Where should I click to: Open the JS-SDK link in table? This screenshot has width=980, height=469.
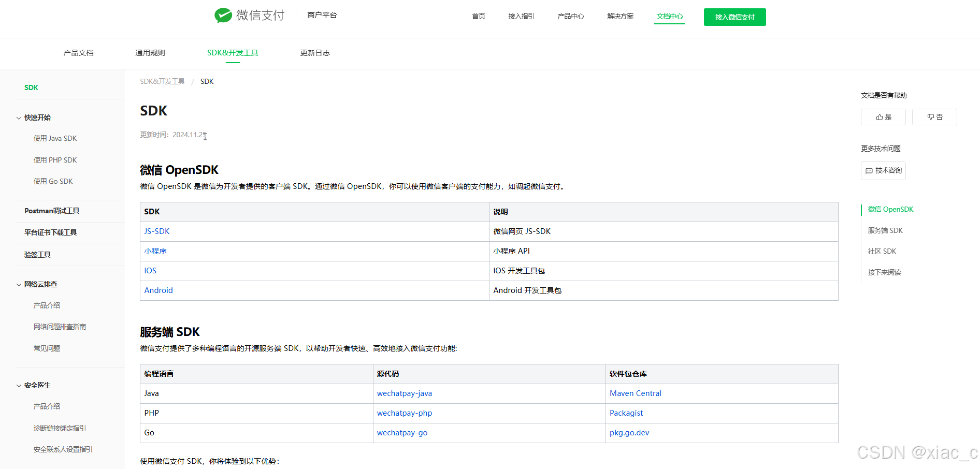(157, 231)
